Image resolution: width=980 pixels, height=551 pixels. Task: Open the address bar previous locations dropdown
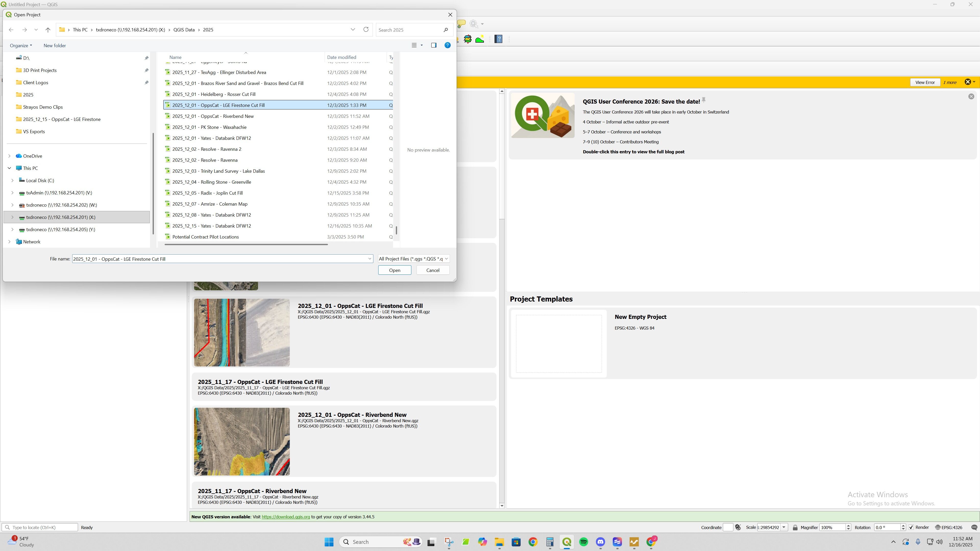coord(353,30)
